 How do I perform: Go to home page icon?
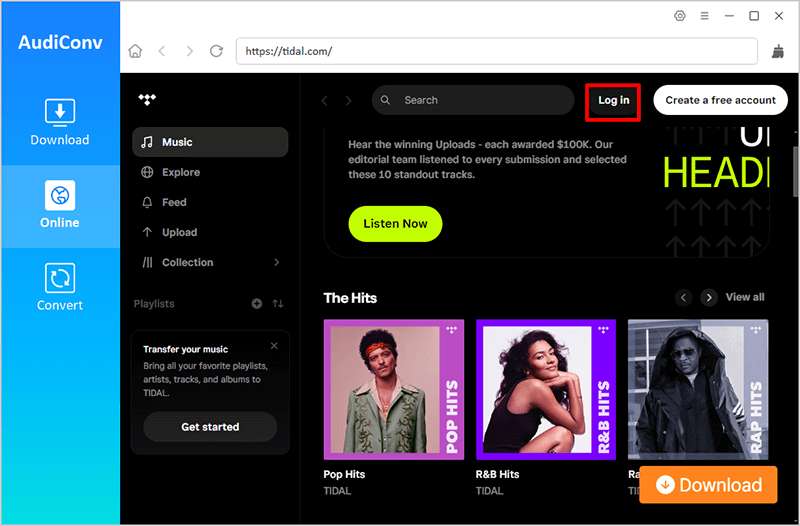point(135,51)
